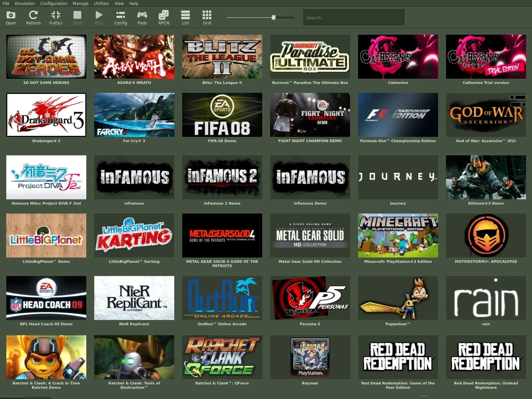The image size is (532, 399).
Task: Open the View menu
Action: tap(119, 3)
